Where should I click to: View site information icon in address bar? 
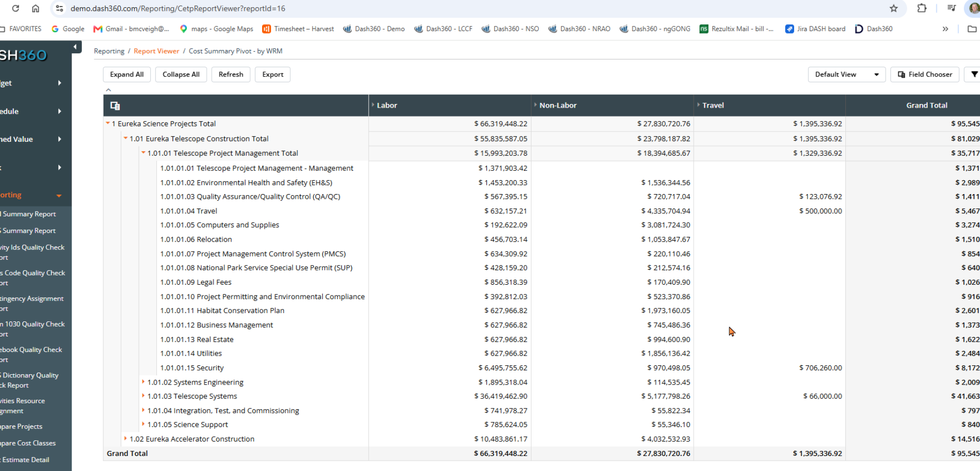coord(60,8)
